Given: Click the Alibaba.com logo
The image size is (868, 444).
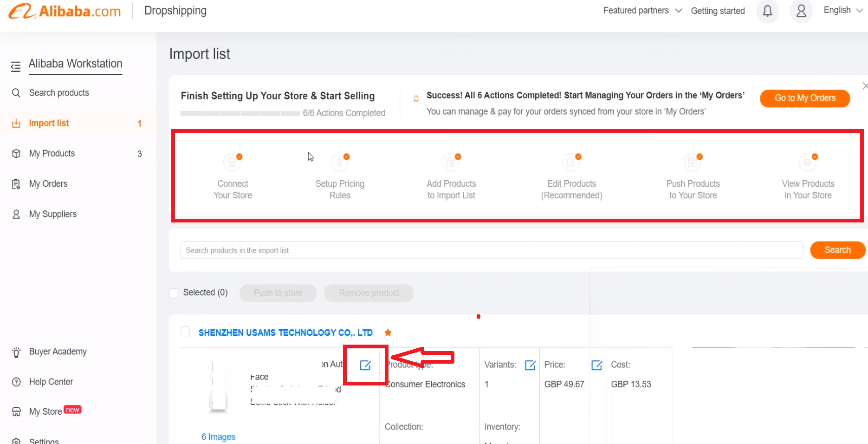Looking at the screenshot, I should 65,11.
